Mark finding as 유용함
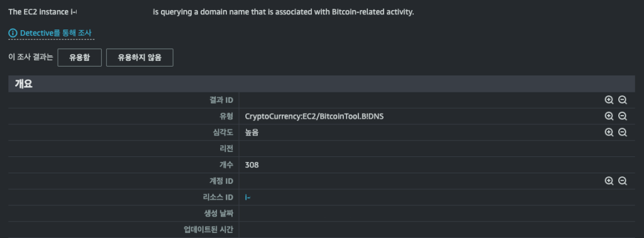Screen dimensions: 644x238 tap(79, 57)
